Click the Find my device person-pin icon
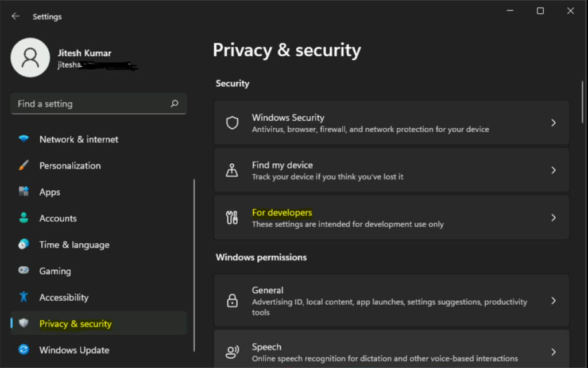This screenshot has height=368, width=588. click(x=232, y=170)
